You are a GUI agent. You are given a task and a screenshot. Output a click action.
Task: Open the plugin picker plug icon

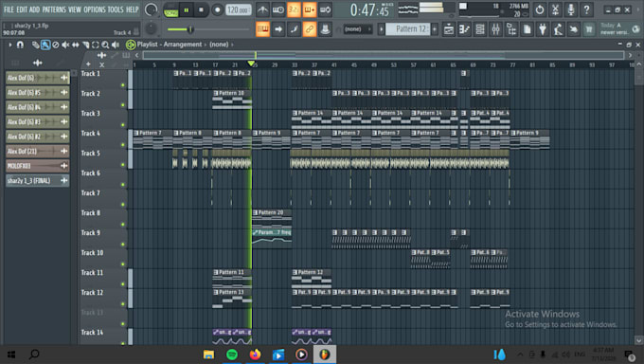pyautogui.click(x=543, y=29)
